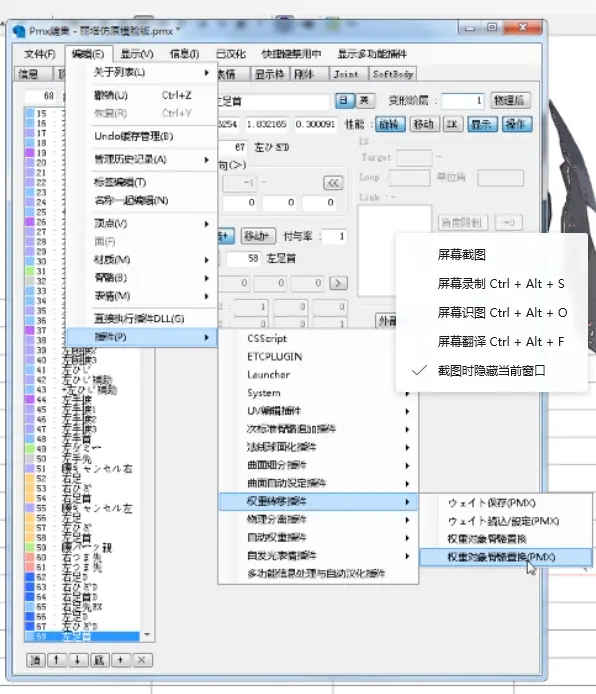The width and height of the screenshot is (596, 694).
Task: Select ETCPLUGIN plugin entry
Action: 318,356
